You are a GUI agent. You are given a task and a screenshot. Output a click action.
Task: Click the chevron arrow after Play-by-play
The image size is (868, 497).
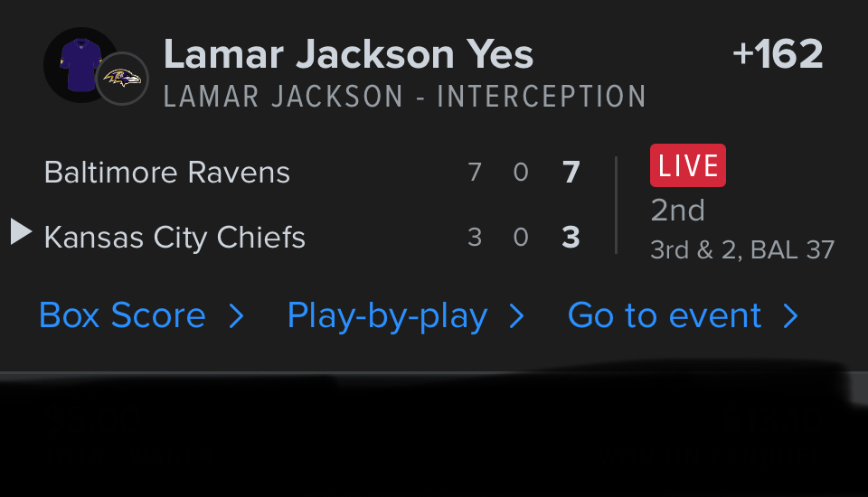[517, 316]
